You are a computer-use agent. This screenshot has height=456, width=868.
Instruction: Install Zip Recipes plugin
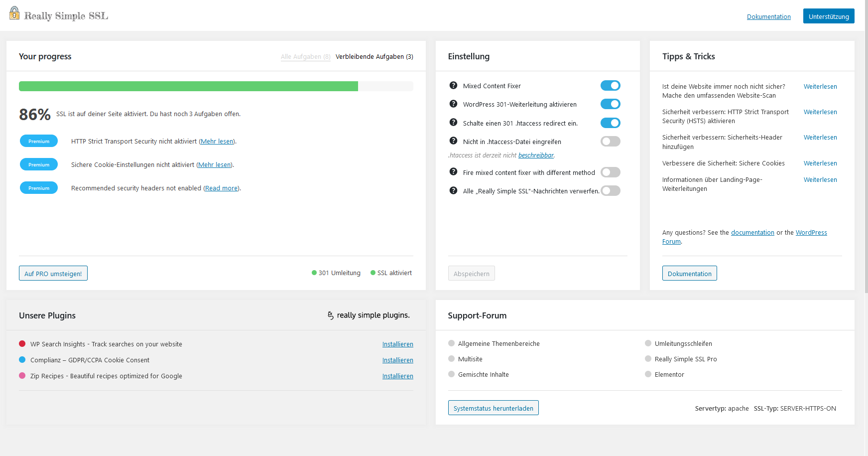tap(398, 376)
